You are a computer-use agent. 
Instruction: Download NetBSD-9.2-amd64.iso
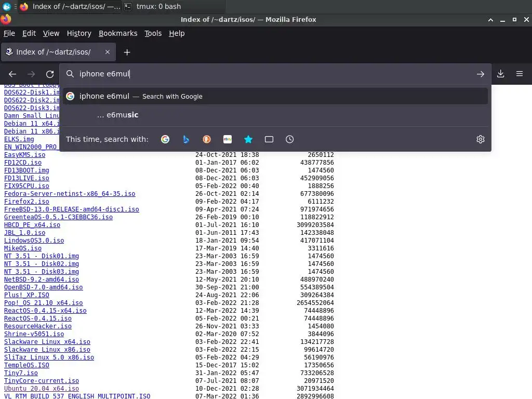tap(42, 280)
